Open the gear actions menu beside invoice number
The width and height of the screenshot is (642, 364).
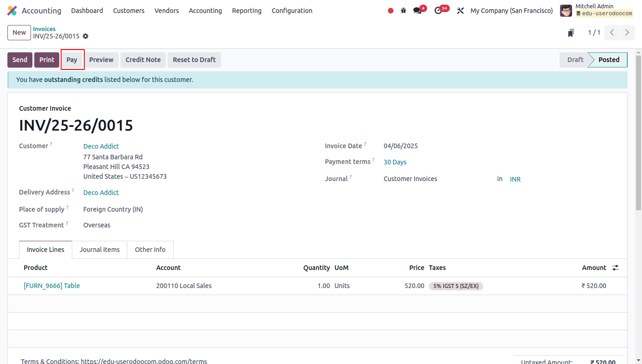[x=85, y=36]
